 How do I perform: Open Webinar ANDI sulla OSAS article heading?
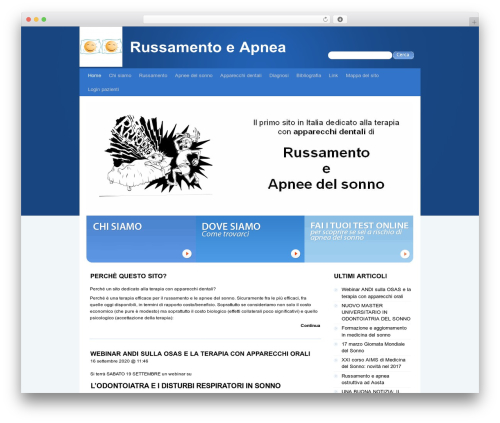(200, 354)
